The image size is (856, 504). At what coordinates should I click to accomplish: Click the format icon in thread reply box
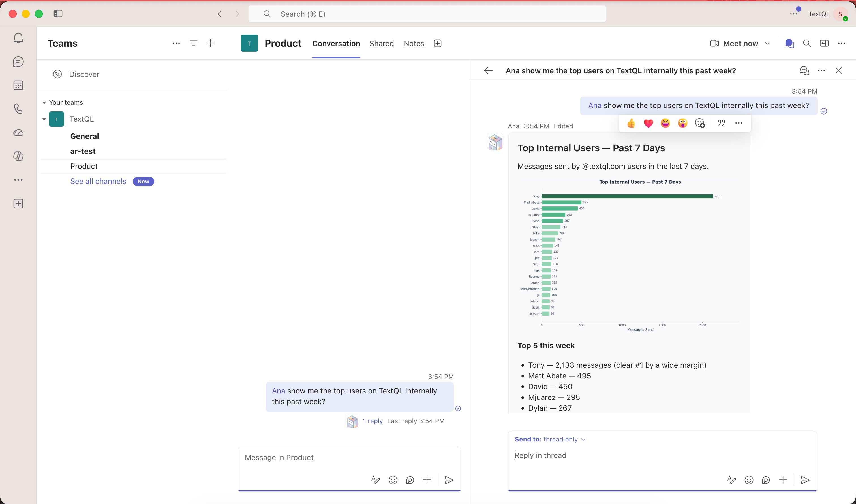(x=732, y=480)
